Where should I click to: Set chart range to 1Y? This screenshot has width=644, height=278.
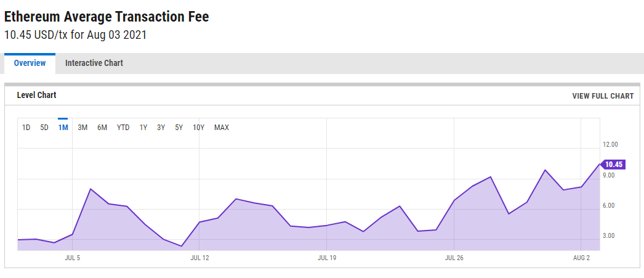143,128
